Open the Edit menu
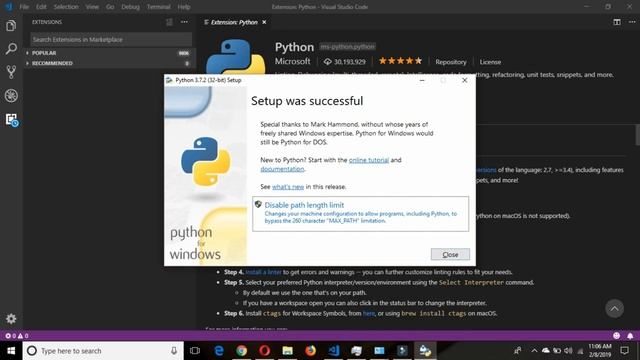Screen dimensions: 640x360 click(x=41, y=7)
